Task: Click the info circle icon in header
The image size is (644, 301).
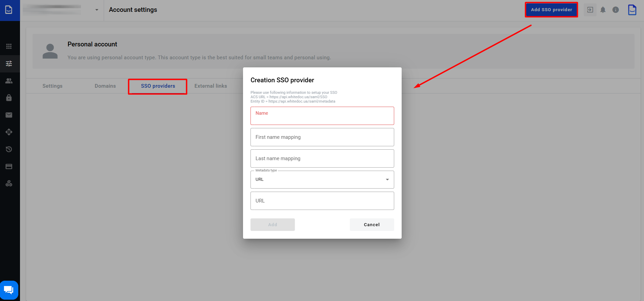Action: [x=616, y=10]
